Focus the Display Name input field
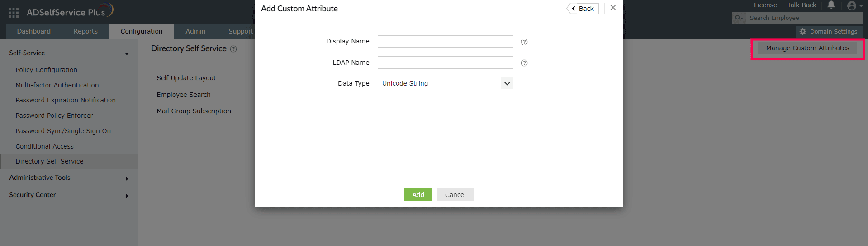This screenshot has width=868, height=246. [x=445, y=42]
